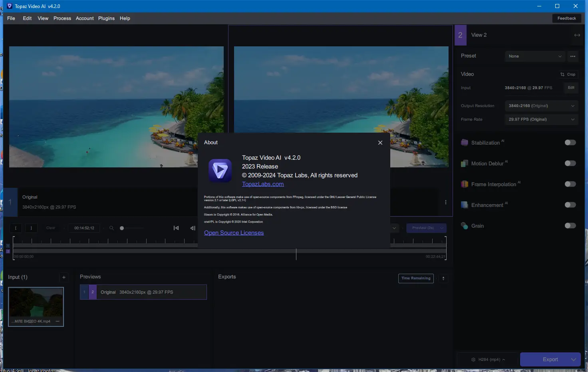The image size is (588, 372).
Task: Click the purple 2 badge in Previews
Action: tap(92, 292)
